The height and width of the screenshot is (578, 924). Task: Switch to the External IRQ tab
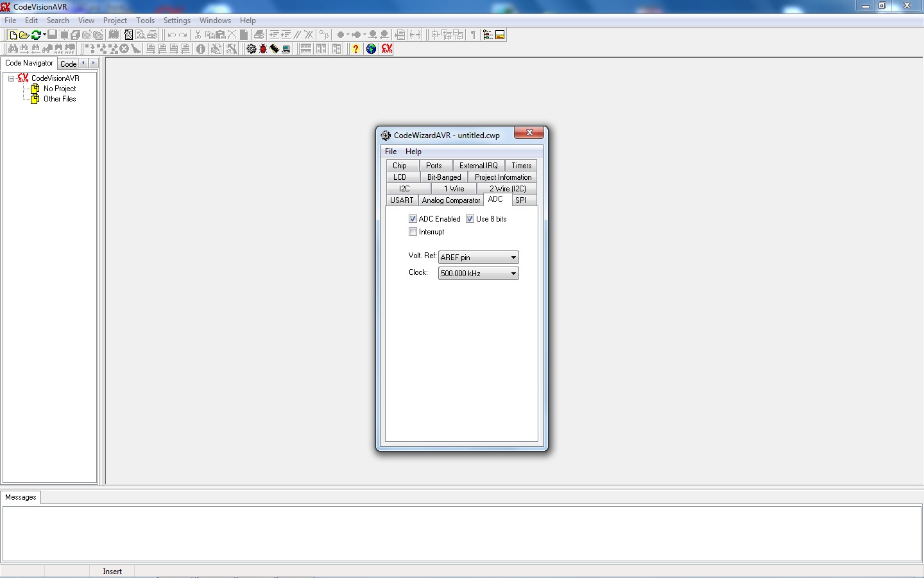point(479,166)
